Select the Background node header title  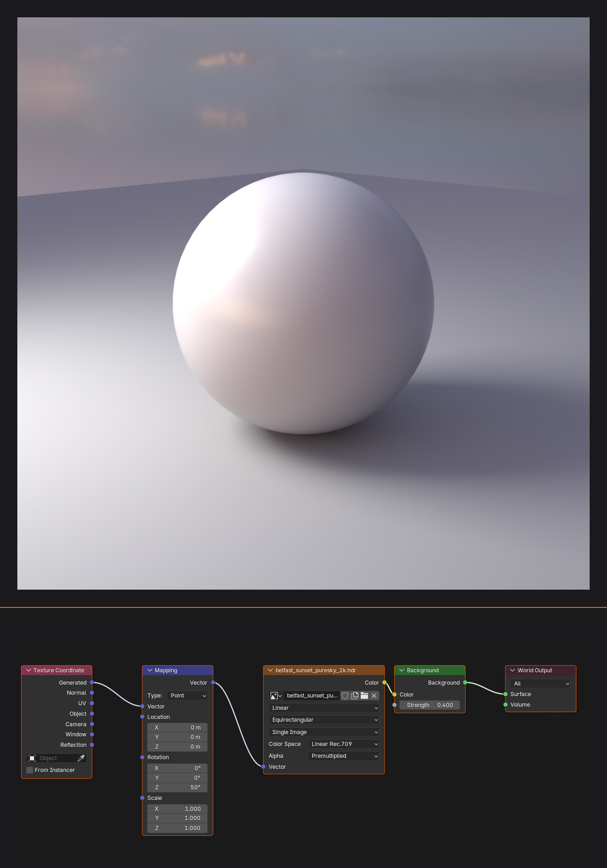pyautogui.click(x=423, y=670)
